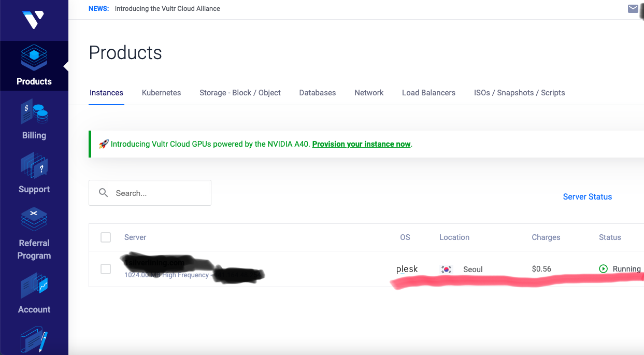This screenshot has width=644, height=355.
Task: Click the search magnifier icon
Action: 103,193
